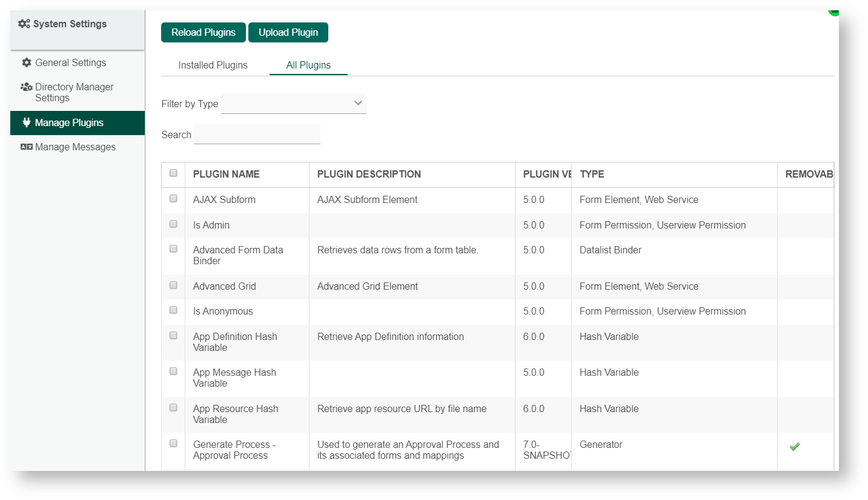Sort by the Plugin Name column header
Image resolution: width=868 pixels, height=500 pixels.
point(227,175)
